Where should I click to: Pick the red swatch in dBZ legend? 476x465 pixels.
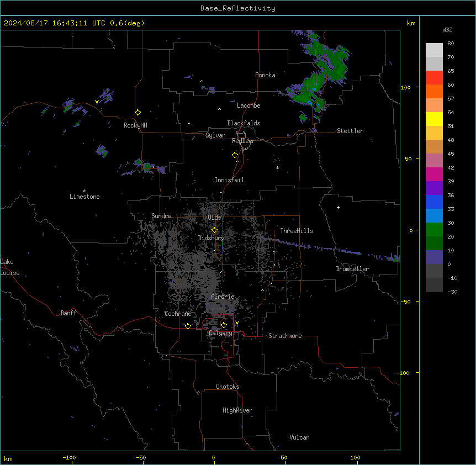(434, 77)
